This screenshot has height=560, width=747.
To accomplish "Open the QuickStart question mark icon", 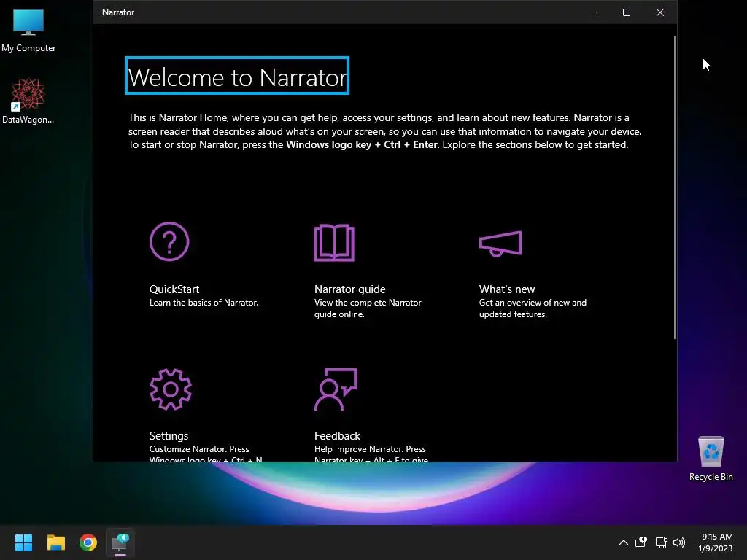I will tap(169, 241).
